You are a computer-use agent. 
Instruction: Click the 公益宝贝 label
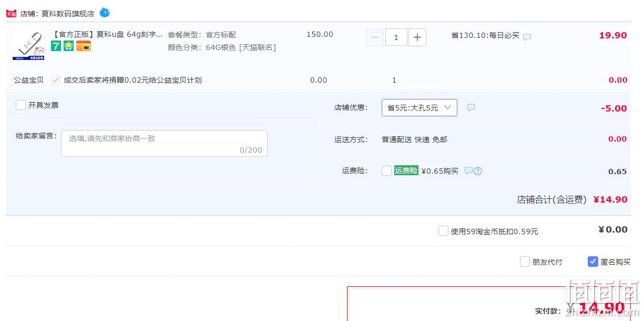coord(29,80)
